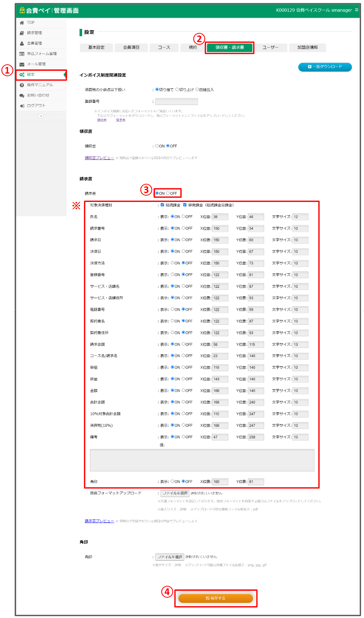This screenshot has width=364, height=618.
Task: Select OFF for the 請求書 setting
Action: pos(168,193)
